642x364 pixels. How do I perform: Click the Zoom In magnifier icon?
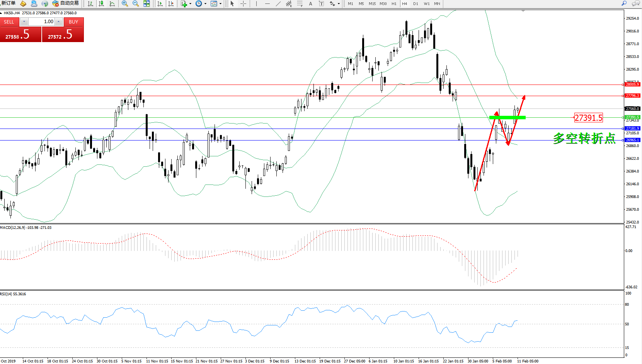point(124,3)
